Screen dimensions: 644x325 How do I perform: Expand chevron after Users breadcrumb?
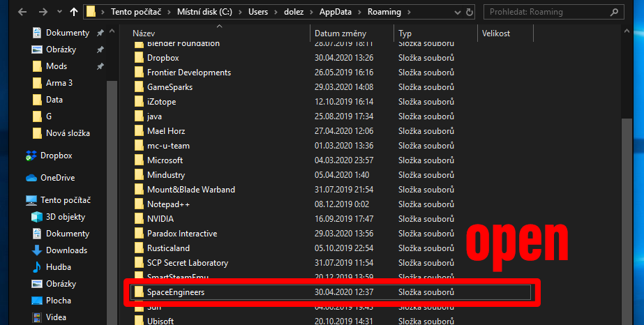coord(276,13)
